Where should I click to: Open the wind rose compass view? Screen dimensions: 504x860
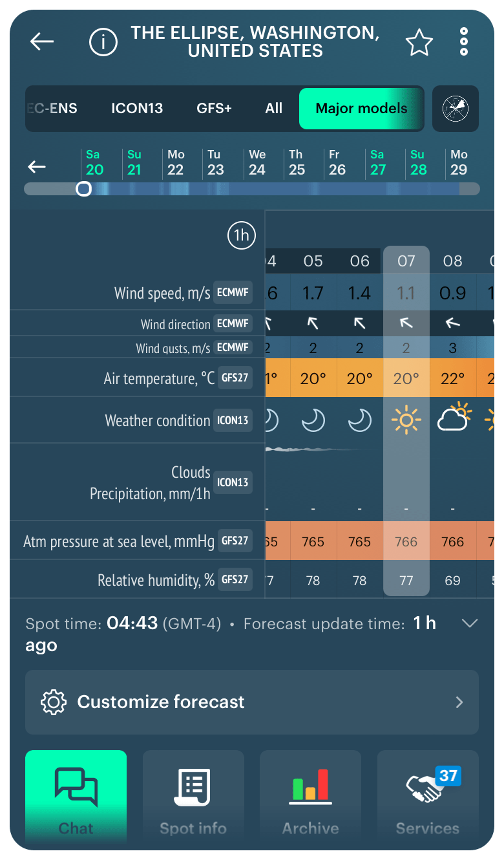point(456,109)
